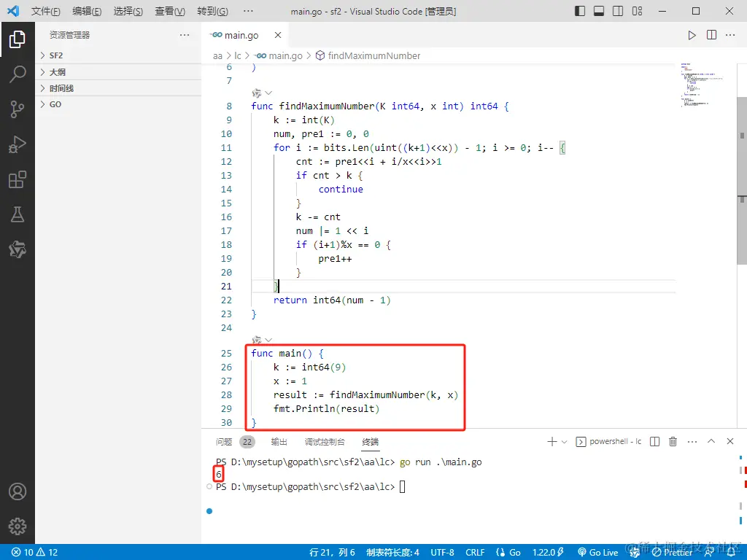
Task: Expand the GO section in Explorer
Action: click(x=118, y=105)
